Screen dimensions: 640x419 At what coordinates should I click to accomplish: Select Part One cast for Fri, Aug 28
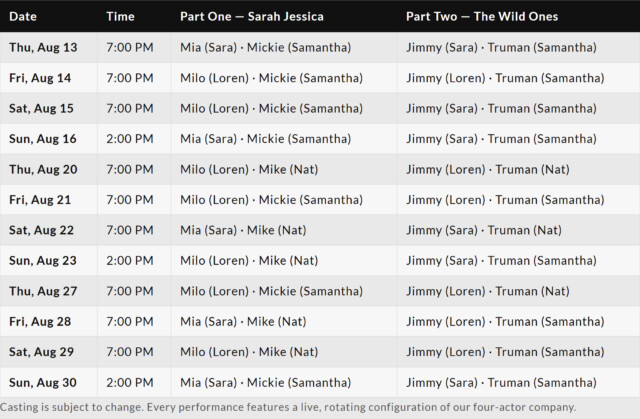pos(243,321)
